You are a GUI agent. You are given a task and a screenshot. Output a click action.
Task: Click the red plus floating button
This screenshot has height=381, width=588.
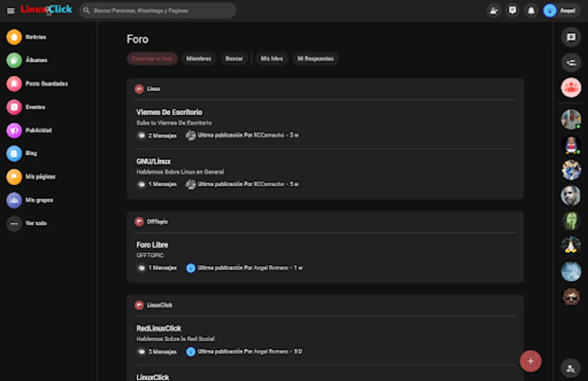[530, 361]
